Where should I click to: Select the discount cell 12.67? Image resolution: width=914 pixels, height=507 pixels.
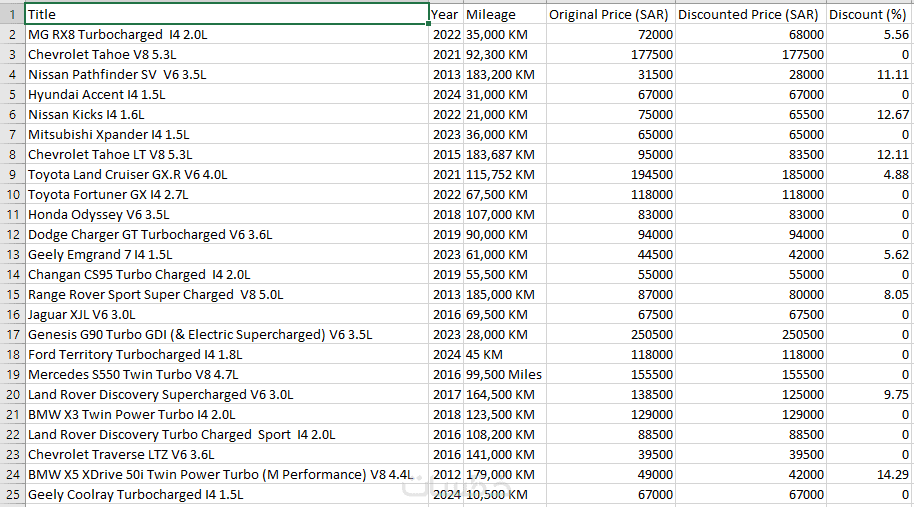click(x=869, y=115)
